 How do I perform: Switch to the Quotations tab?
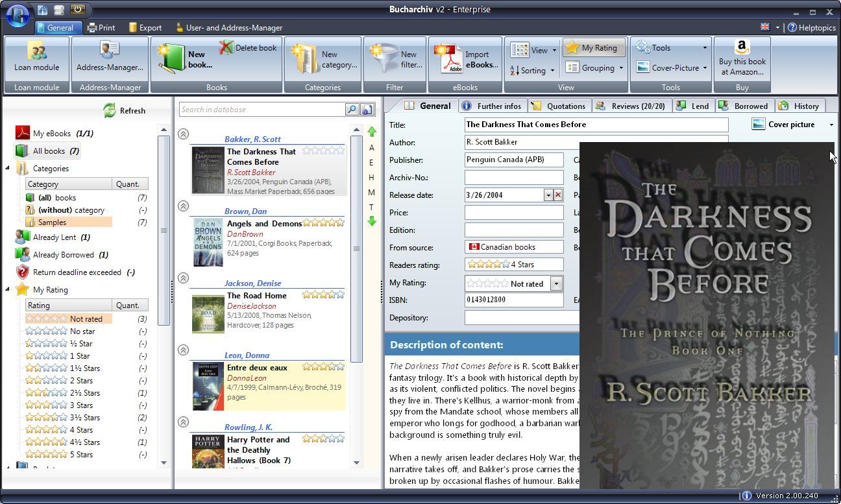[558, 106]
